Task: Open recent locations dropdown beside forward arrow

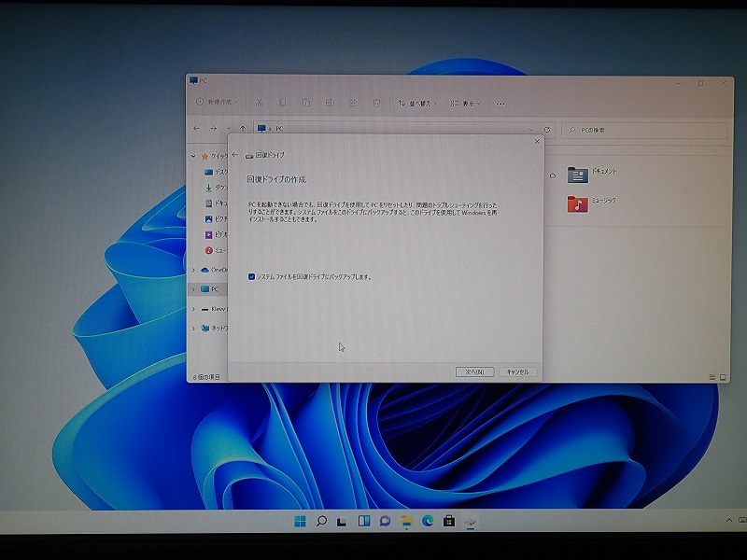Action: 229,129
